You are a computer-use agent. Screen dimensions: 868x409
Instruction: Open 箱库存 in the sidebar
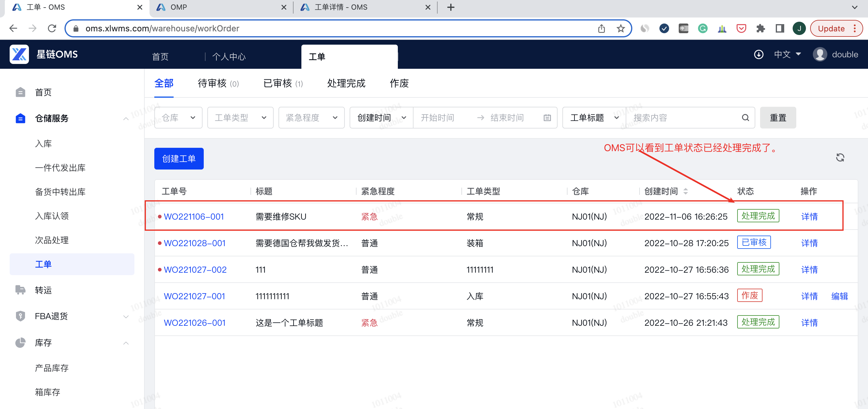coord(48,392)
